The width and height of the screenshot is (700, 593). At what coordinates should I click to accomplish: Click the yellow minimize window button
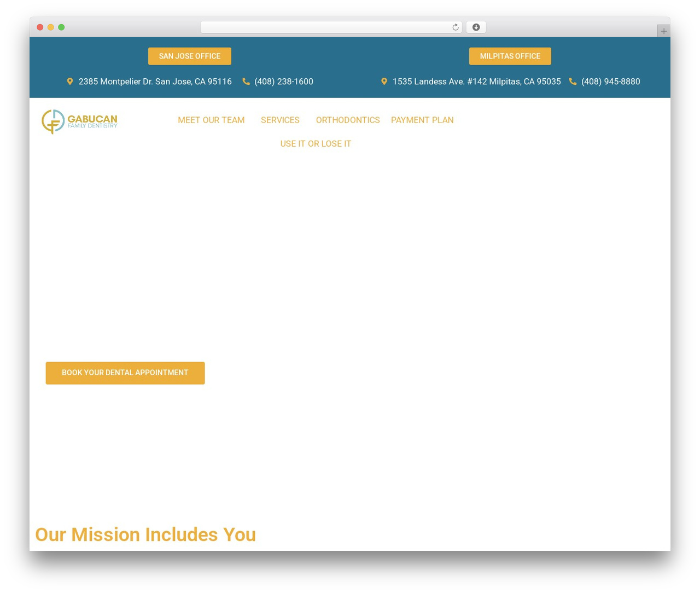point(51,27)
